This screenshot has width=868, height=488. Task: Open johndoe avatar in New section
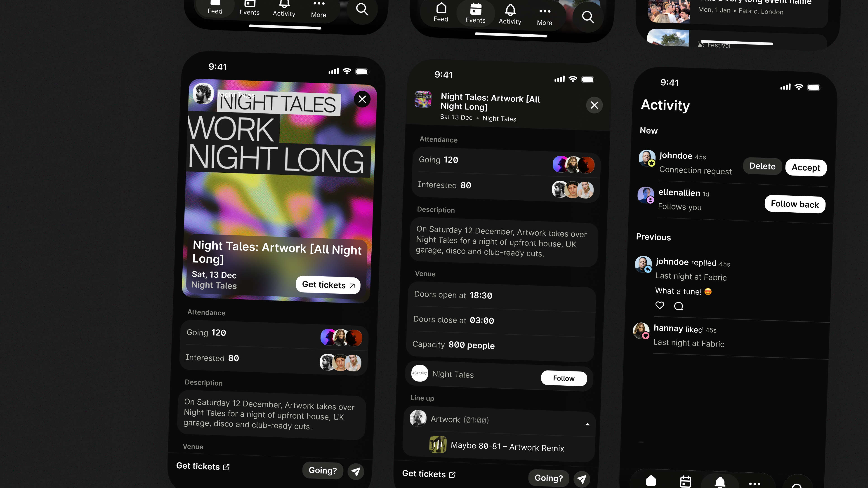point(647,158)
